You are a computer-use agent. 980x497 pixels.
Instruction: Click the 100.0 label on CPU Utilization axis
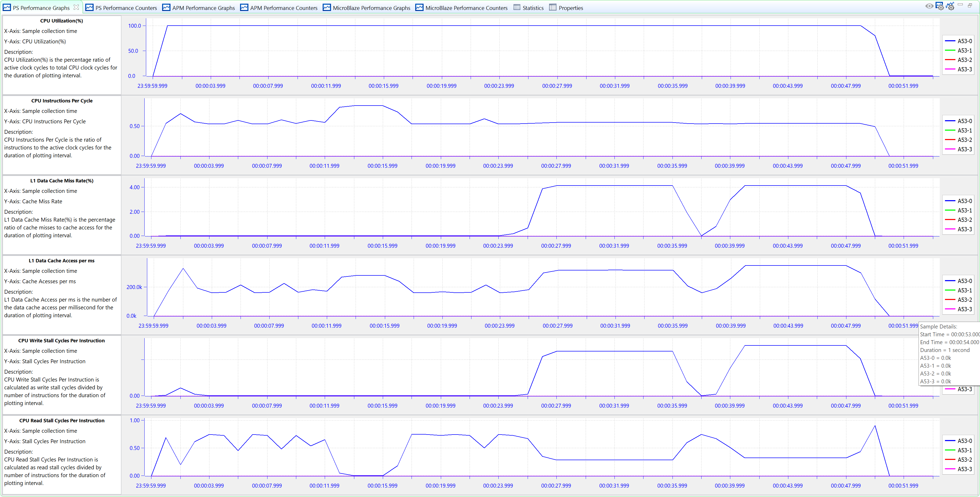click(134, 26)
